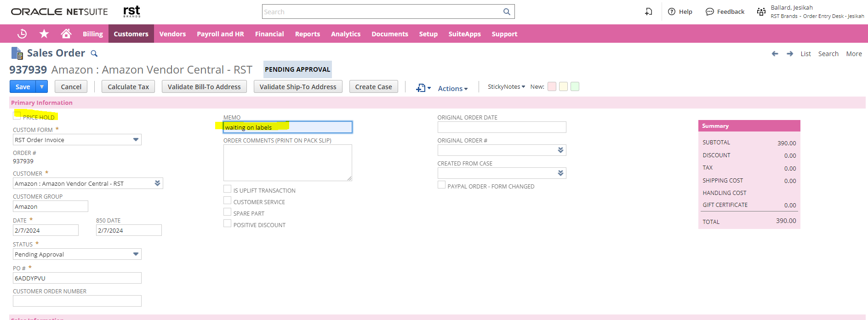Open the new note icon next to Actions
The height and width of the screenshot is (320, 868).
(x=423, y=88)
